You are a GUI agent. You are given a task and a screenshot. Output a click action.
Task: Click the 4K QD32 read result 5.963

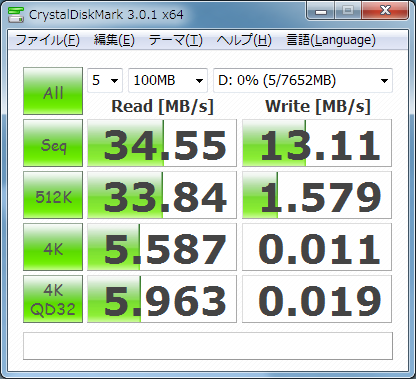point(162,299)
